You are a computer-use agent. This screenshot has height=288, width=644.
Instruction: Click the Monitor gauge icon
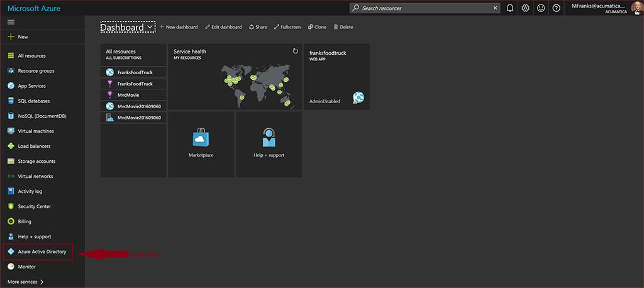[x=11, y=267]
